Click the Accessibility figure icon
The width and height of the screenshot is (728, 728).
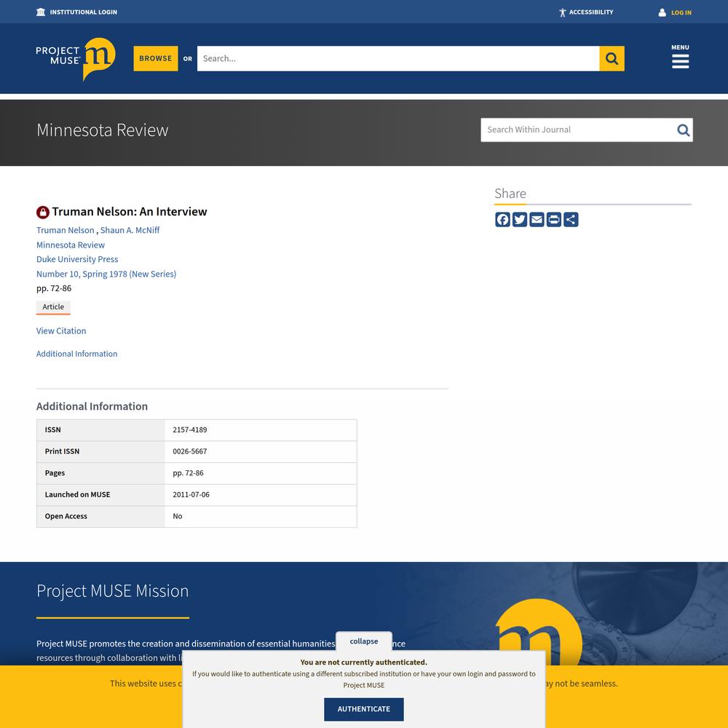click(x=562, y=12)
